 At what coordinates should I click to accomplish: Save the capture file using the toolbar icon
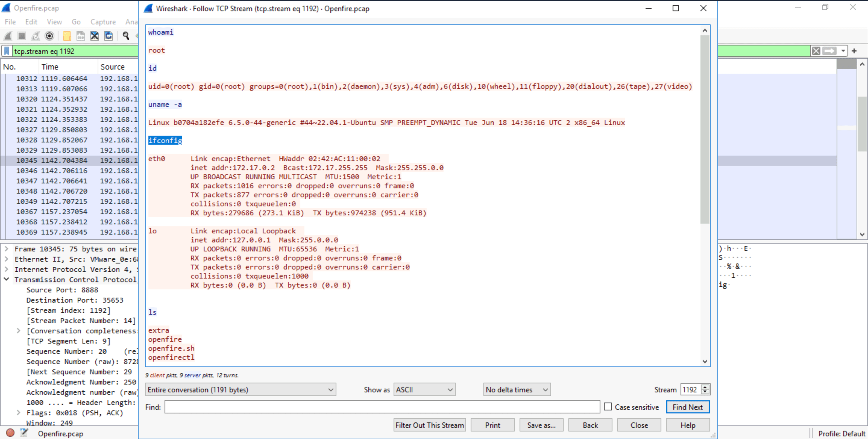[80, 36]
